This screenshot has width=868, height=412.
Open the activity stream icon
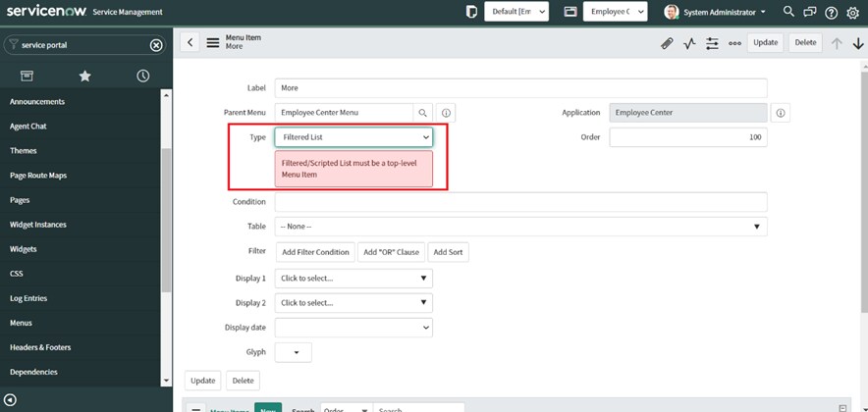[689, 43]
